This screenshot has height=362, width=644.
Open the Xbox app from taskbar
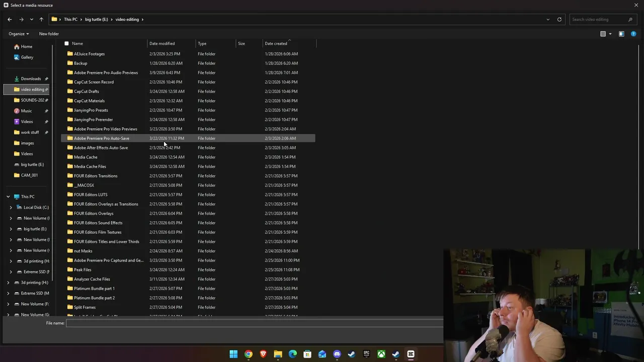coord(381,354)
